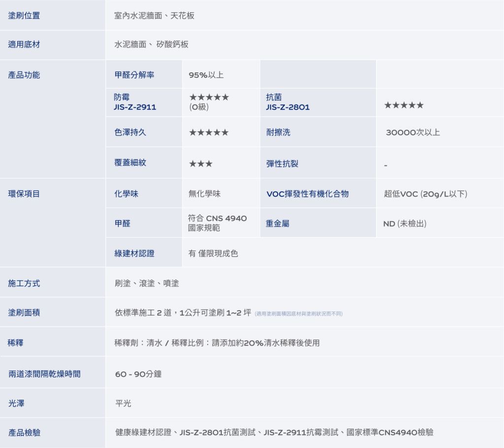Screen dimensions: 504x448
Task: Select the 耐擦洗 30000次以上 value
Action: coord(413,132)
